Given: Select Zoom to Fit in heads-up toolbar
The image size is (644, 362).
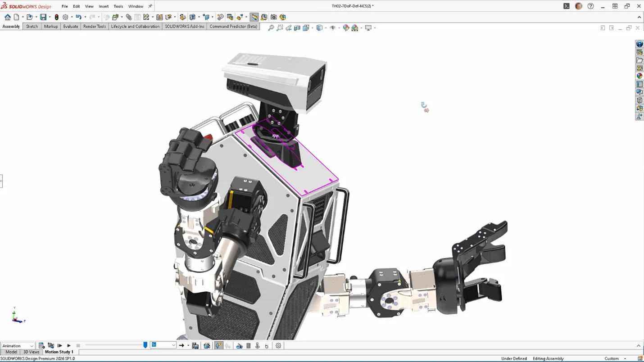Looking at the screenshot, I should click(x=271, y=27).
